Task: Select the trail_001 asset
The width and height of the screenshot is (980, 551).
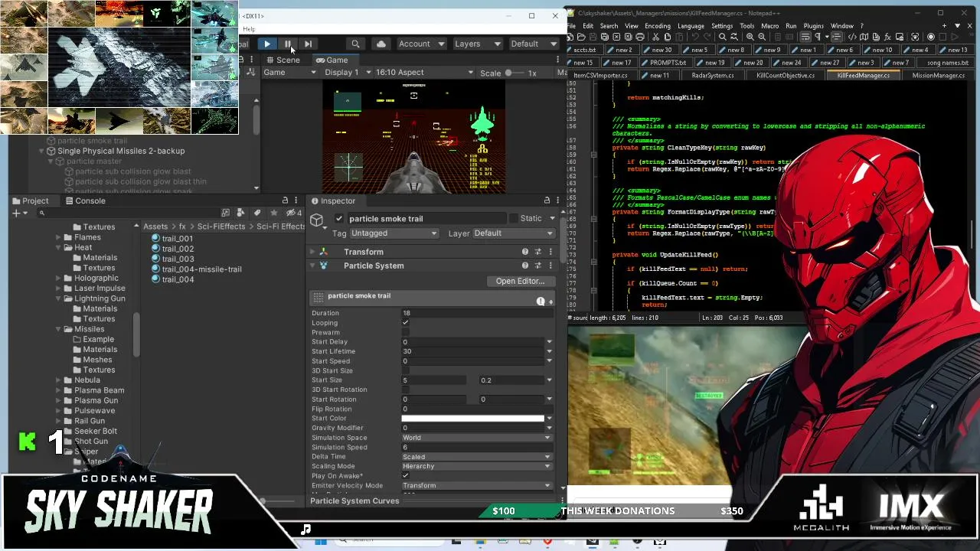Action: point(172,239)
